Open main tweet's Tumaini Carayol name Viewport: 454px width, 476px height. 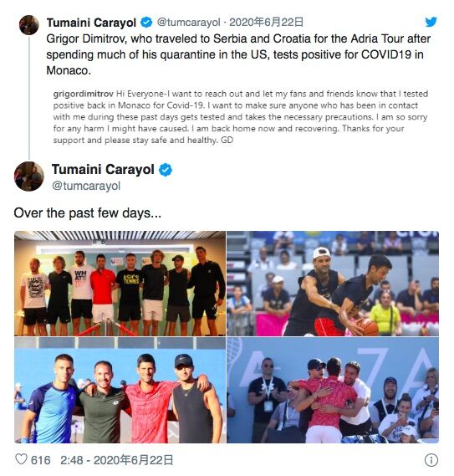coord(103,169)
